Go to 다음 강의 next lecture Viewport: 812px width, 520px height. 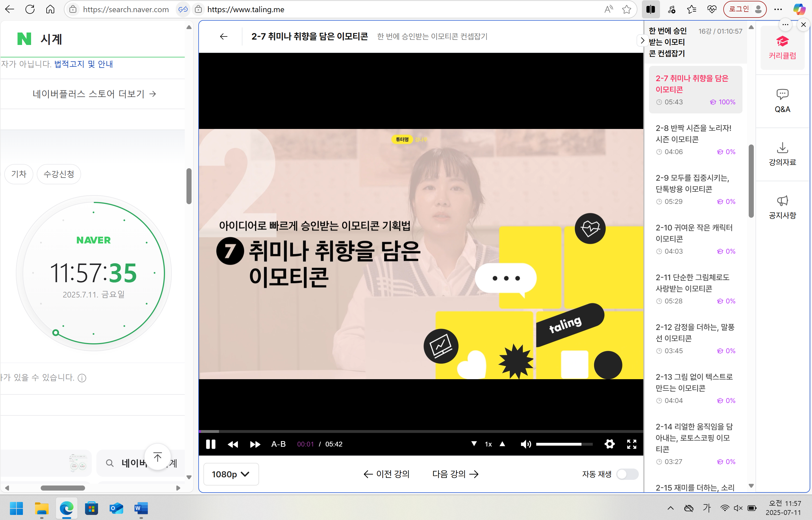click(x=455, y=474)
